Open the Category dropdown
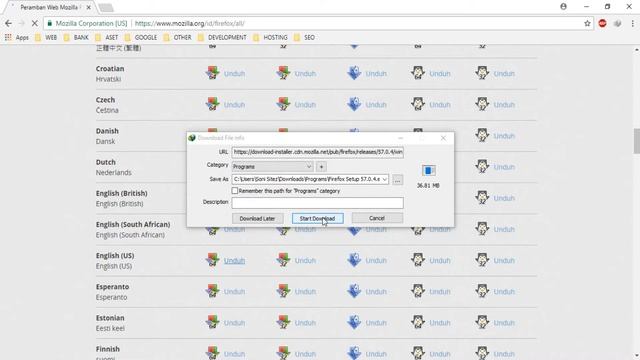Viewport: 640px width, 360px height. point(272,167)
